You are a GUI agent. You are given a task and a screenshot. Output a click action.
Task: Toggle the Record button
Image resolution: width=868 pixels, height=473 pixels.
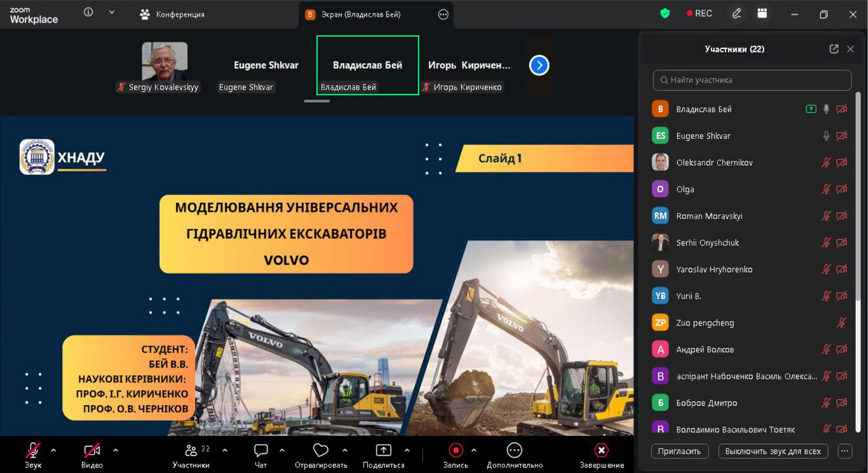[x=456, y=450]
